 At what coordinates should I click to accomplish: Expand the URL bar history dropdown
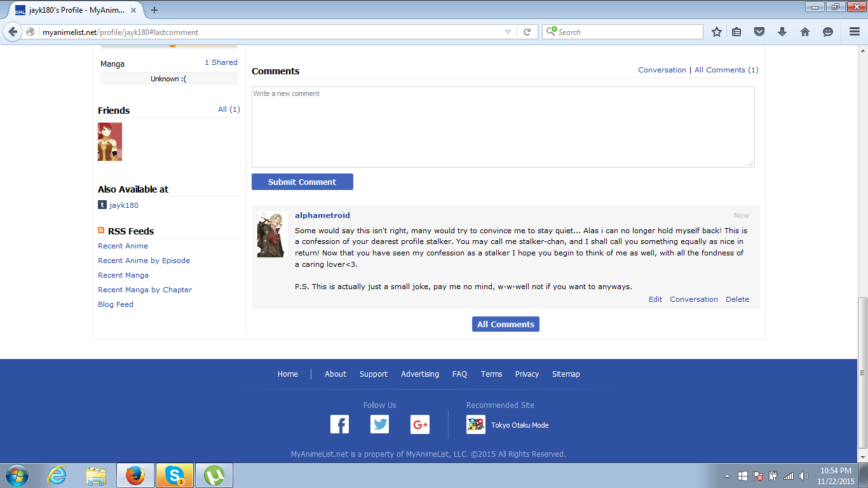[508, 32]
